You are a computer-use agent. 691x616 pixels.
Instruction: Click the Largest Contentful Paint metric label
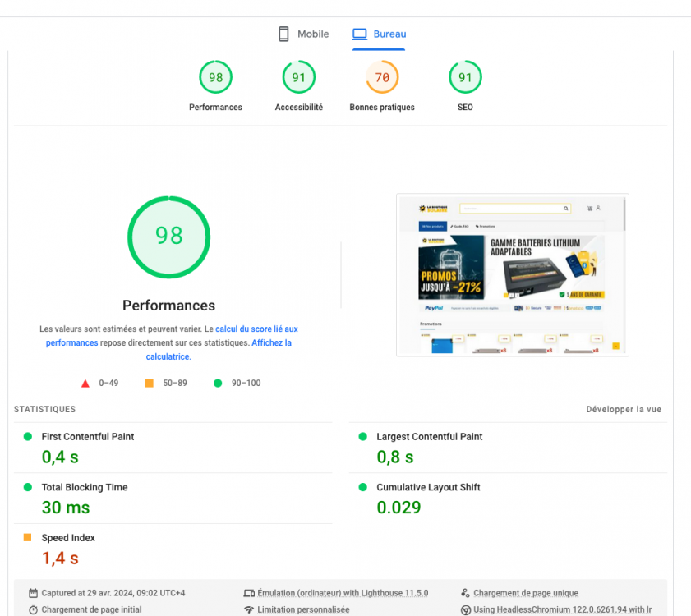click(429, 437)
